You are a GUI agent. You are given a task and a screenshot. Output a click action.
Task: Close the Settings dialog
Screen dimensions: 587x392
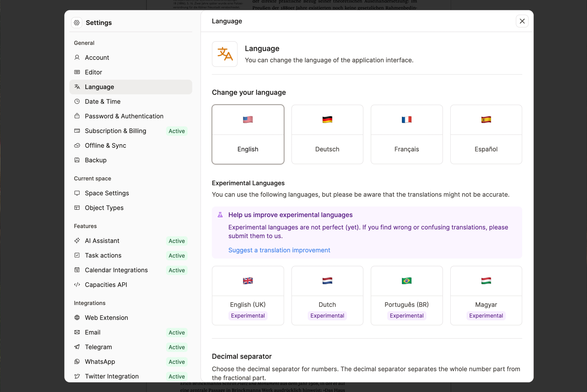point(522,21)
